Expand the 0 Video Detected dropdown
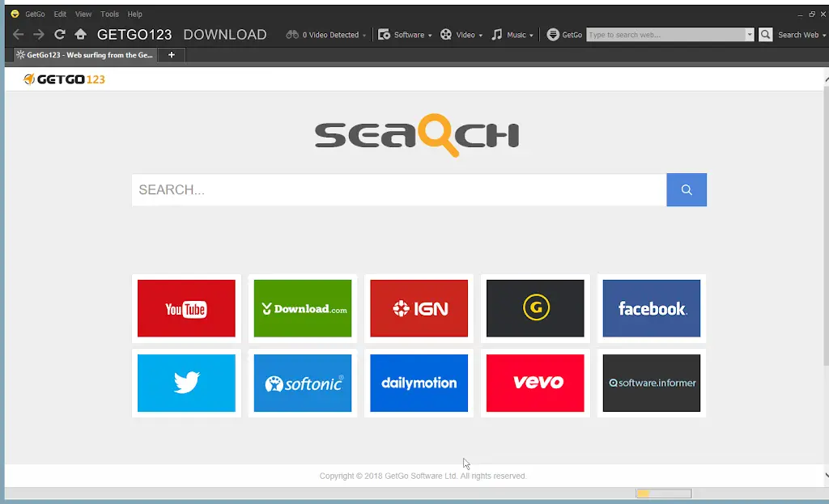Screen dimensions: 829x504 [364, 36]
